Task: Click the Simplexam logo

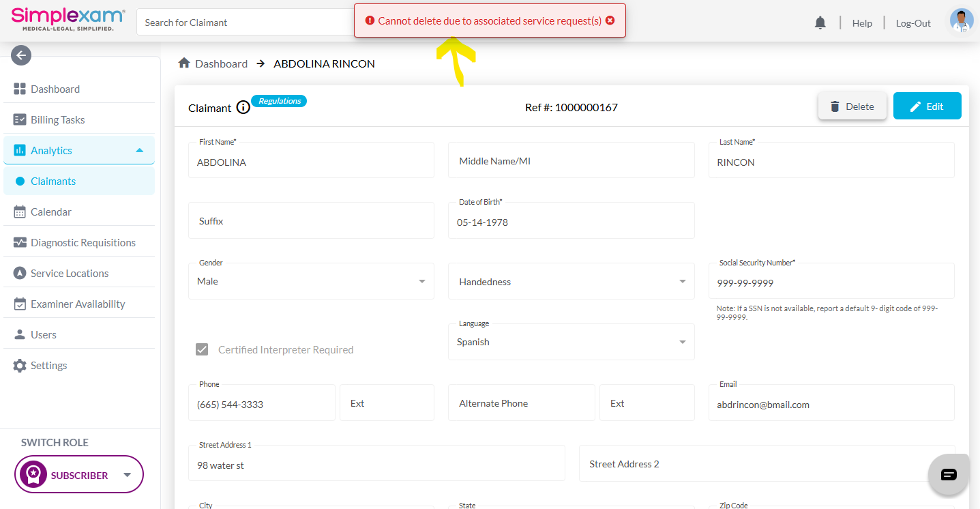Action: click(68, 20)
